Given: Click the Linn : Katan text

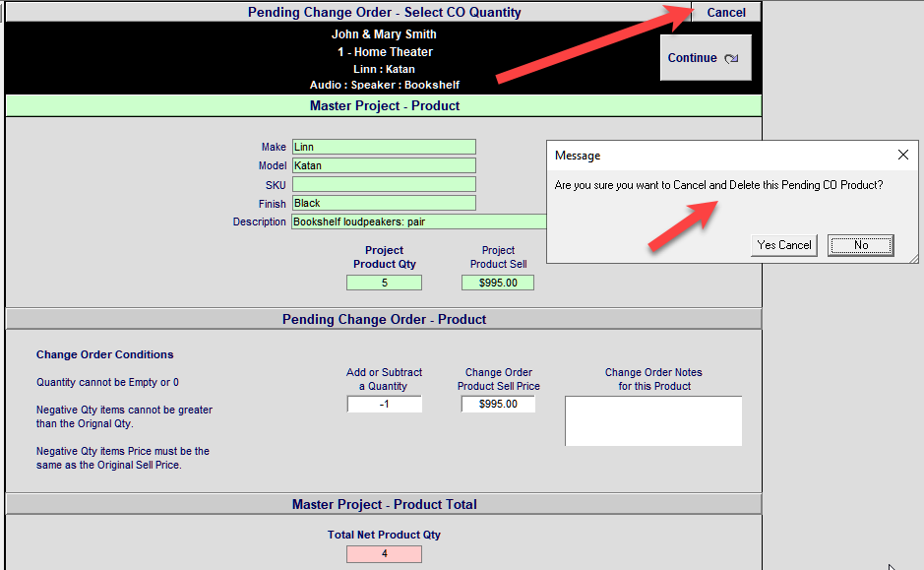Looking at the screenshot, I should point(384,69).
